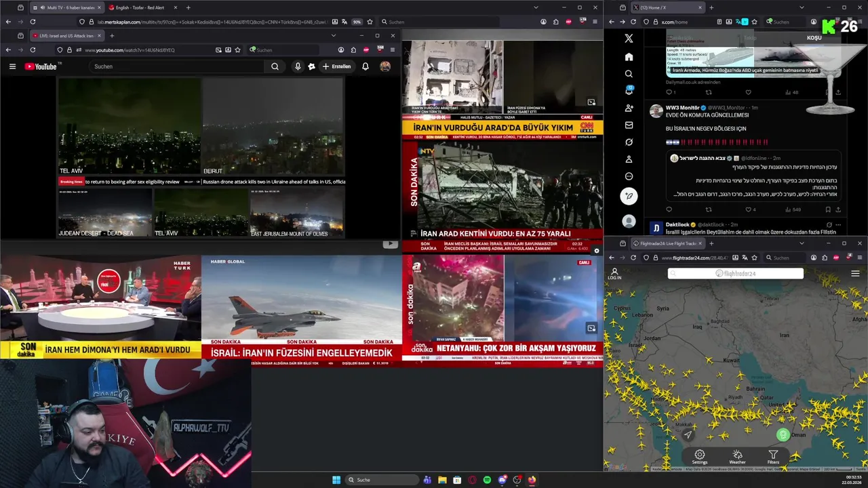Open Flightradar24 Weather panel

[x=737, y=457]
